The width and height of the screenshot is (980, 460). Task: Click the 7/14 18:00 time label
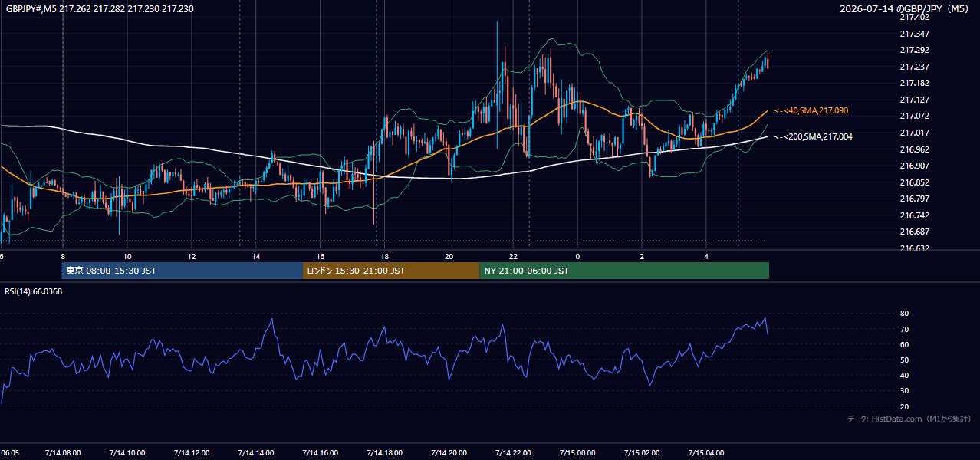tap(385, 452)
